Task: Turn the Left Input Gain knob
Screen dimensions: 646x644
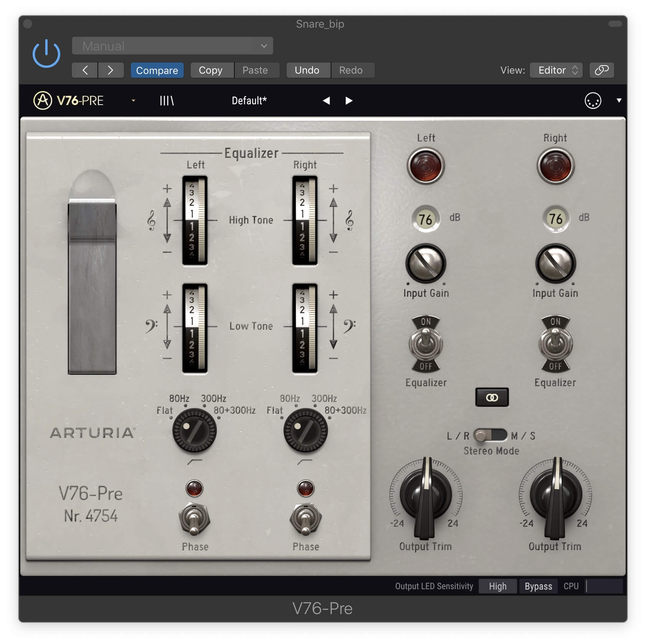Action: click(x=425, y=264)
